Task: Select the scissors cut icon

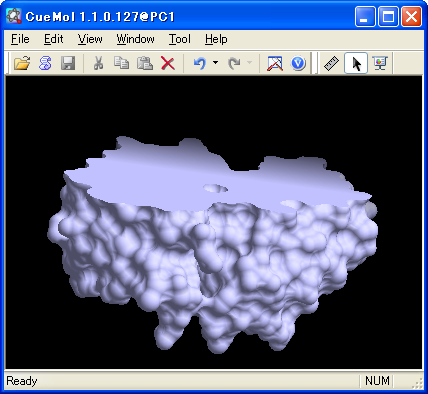Action: pos(98,63)
